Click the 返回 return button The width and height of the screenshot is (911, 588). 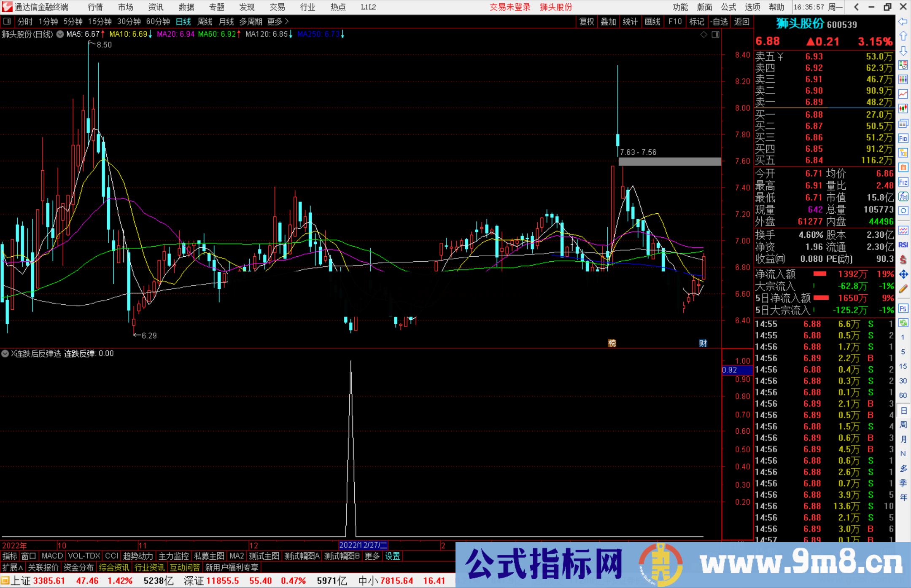point(742,21)
